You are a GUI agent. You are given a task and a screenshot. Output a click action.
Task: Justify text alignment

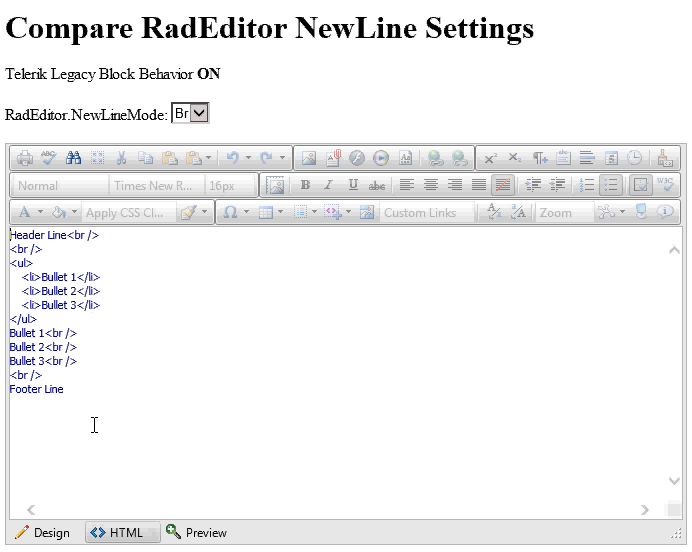pyautogui.click(x=479, y=185)
